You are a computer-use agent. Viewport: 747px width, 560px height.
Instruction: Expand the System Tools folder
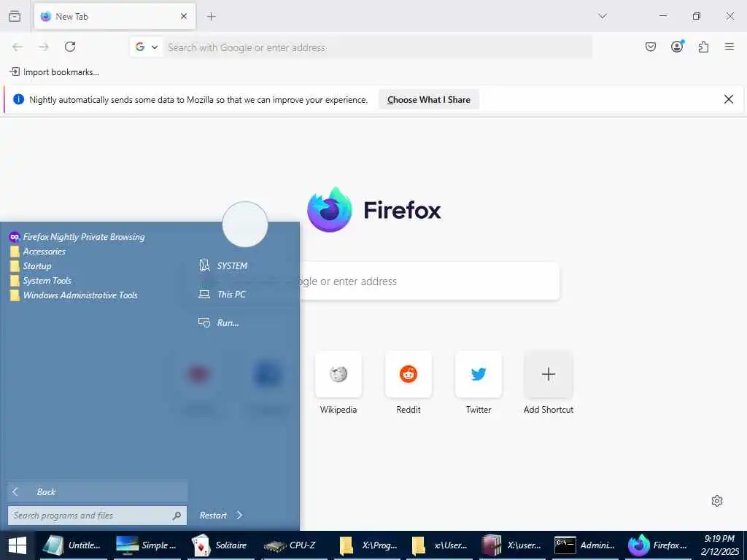coord(41,281)
